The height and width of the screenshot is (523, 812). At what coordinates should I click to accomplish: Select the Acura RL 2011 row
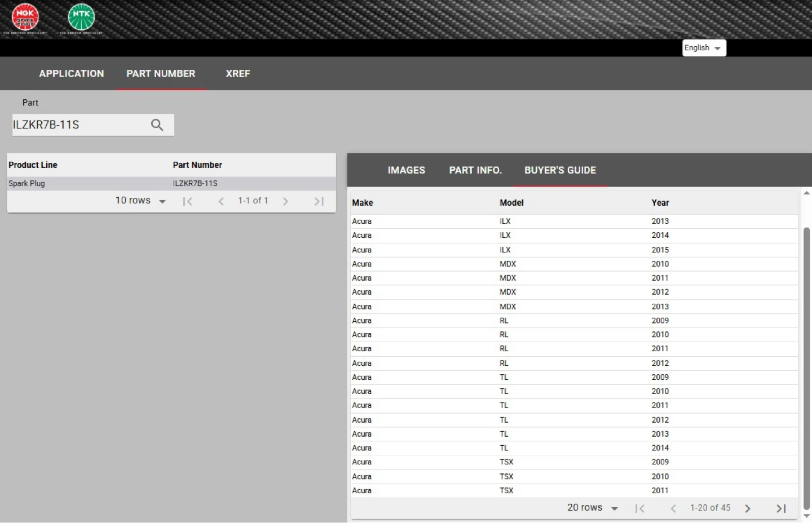click(x=574, y=349)
